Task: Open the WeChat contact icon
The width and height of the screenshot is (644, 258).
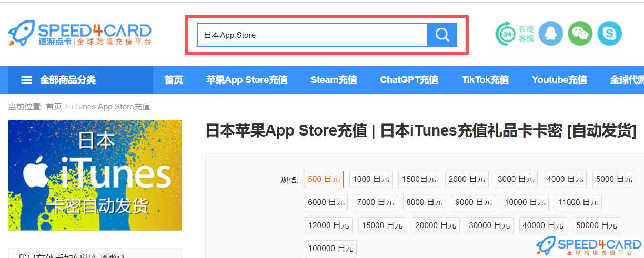Action: pyautogui.click(x=580, y=34)
